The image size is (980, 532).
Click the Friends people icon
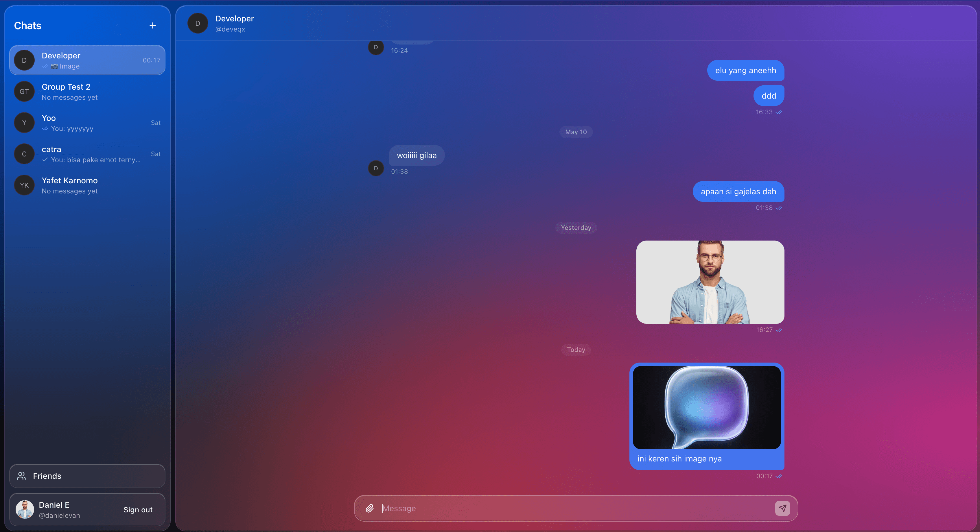tap(22, 476)
